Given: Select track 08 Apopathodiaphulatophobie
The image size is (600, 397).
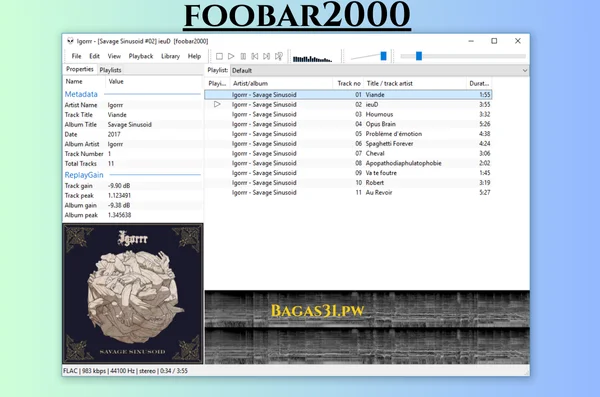Looking at the screenshot, I should [348, 163].
